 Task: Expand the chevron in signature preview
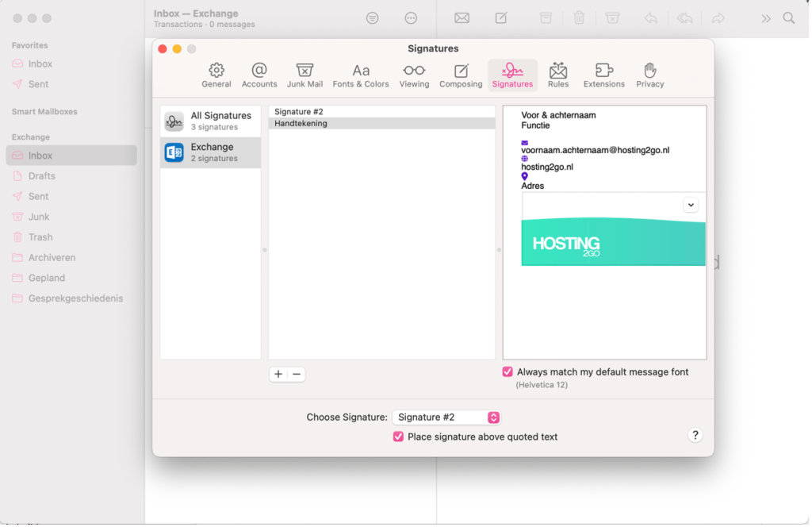click(x=691, y=206)
